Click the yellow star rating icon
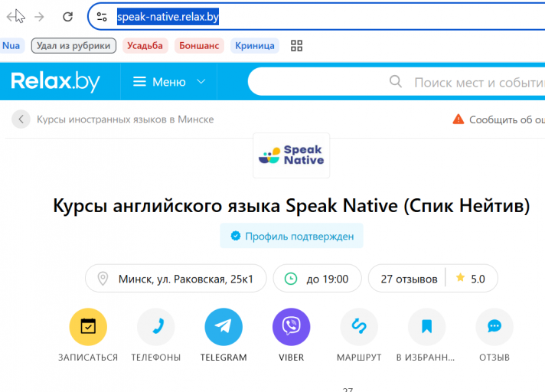The width and height of the screenshot is (545, 392). [460, 277]
